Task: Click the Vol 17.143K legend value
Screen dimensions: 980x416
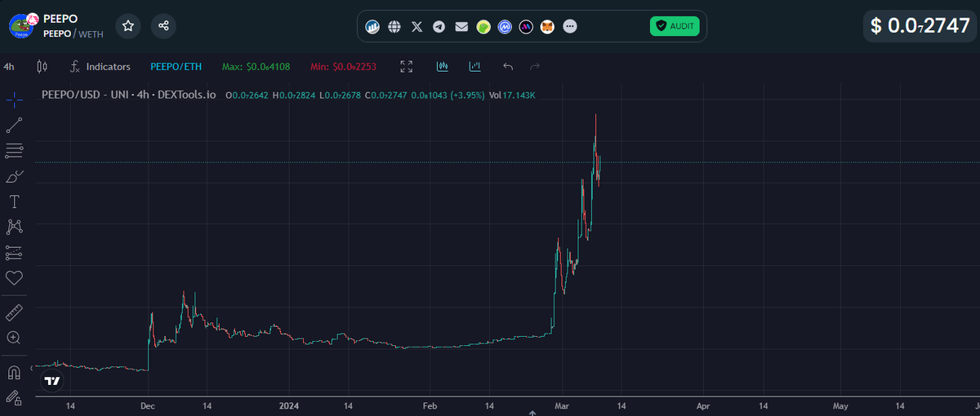Action: (x=512, y=95)
